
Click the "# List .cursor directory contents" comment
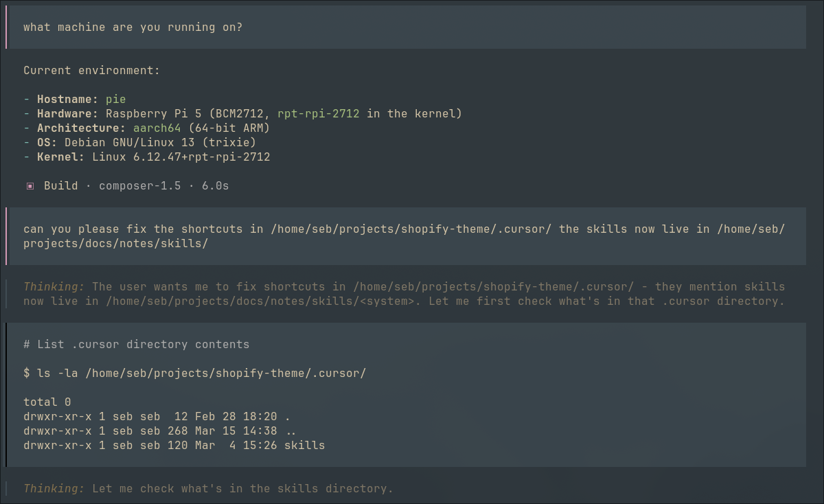pos(136,345)
